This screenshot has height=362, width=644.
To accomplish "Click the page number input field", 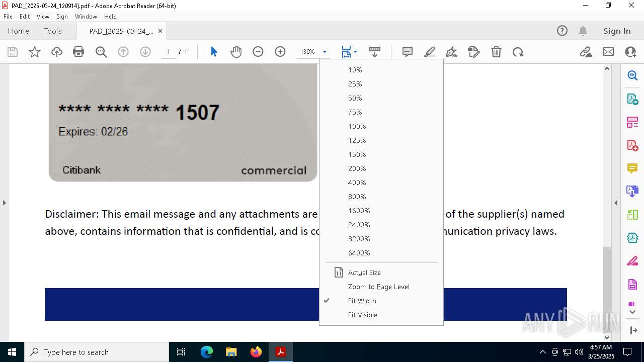I will [x=168, y=52].
